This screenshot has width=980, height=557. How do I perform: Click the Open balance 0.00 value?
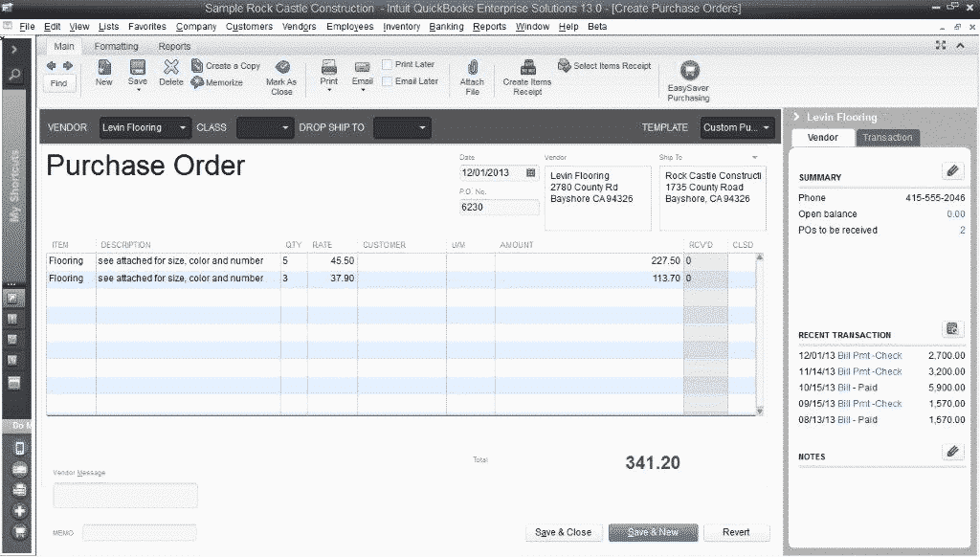point(956,213)
